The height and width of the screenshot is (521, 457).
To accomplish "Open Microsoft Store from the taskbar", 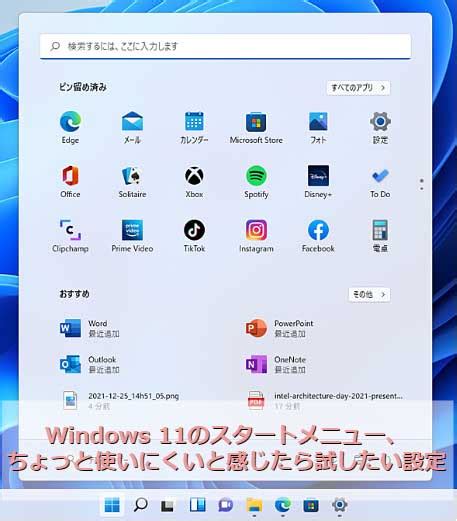I will pyautogui.click(x=311, y=505).
